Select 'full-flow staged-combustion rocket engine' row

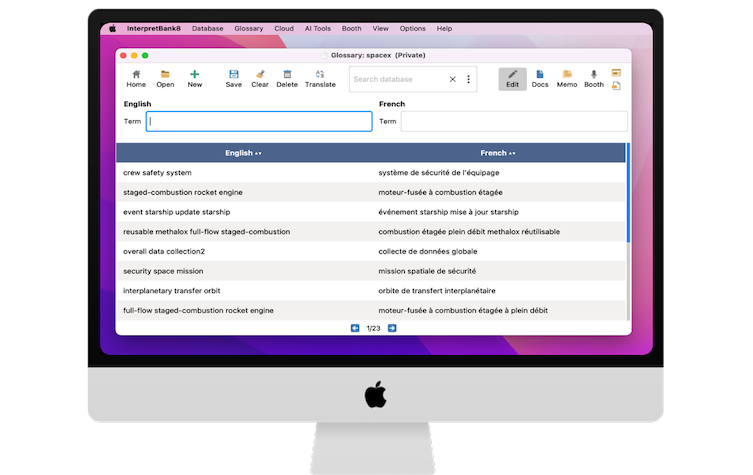(x=371, y=310)
